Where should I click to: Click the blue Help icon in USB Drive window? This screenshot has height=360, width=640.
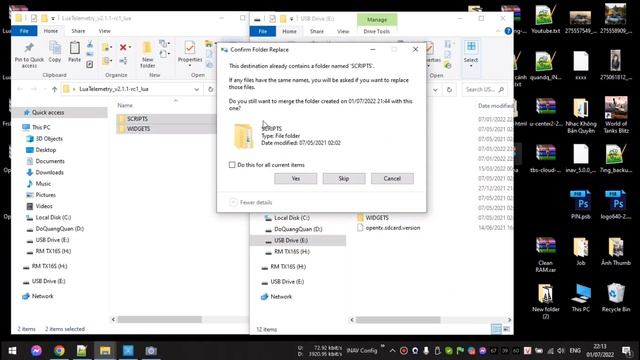tap(508, 31)
